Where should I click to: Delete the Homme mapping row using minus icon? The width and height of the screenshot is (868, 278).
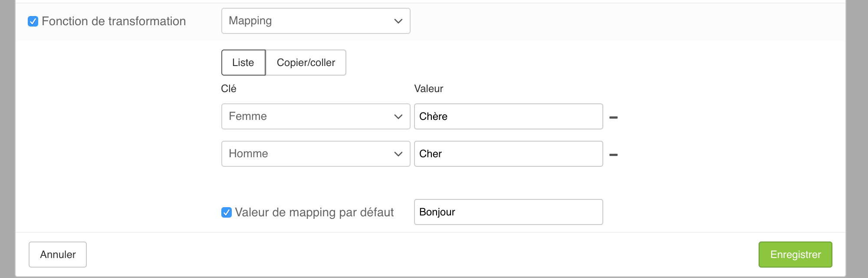613,155
